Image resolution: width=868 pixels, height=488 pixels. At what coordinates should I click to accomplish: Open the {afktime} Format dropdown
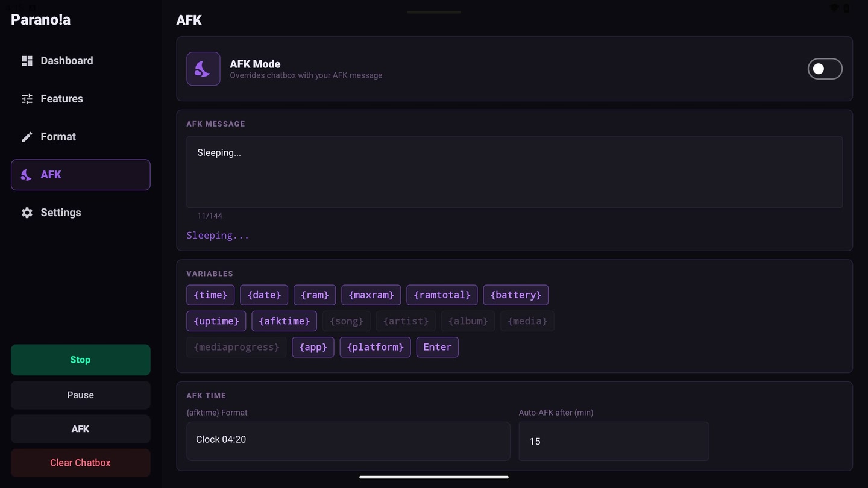348,441
